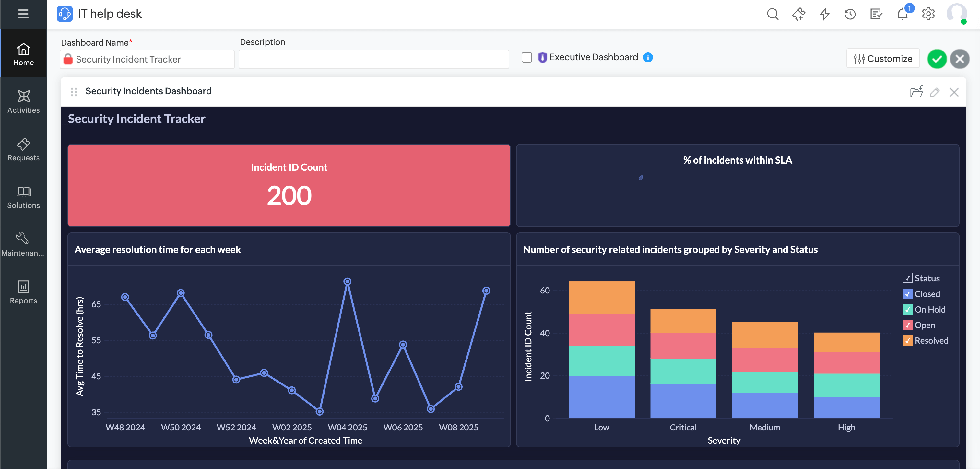980x469 pixels.
Task: Toggle the On Hold legend checkbox
Action: 907,309
